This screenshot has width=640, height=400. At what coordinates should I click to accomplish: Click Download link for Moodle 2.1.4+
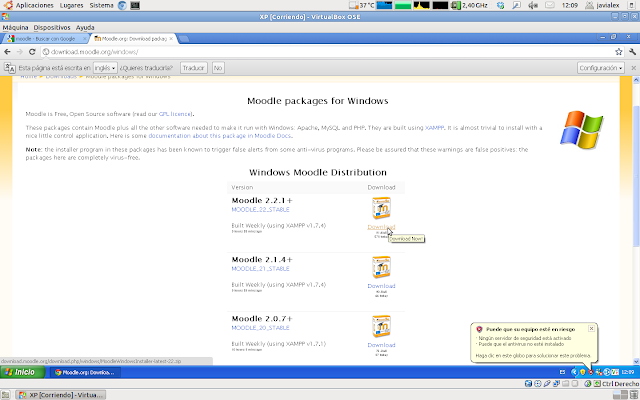point(381,286)
